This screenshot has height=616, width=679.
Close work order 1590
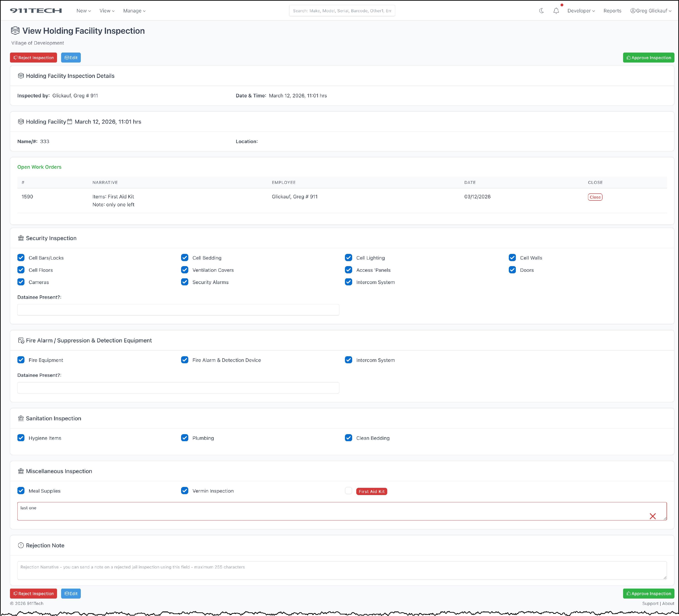coord(595,197)
